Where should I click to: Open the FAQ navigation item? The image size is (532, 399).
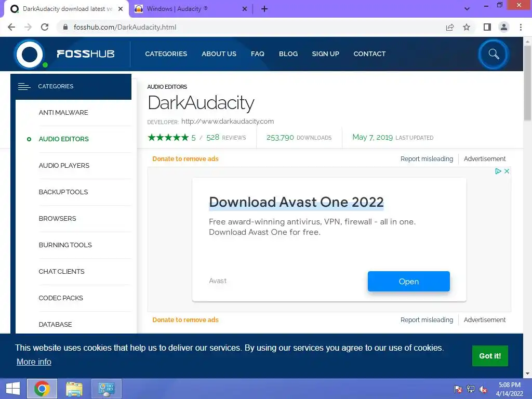[258, 54]
